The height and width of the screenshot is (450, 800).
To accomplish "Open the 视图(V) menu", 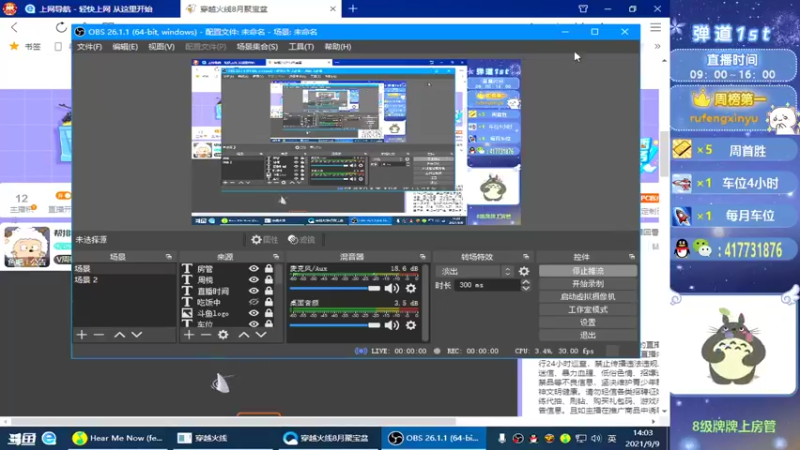I will click(161, 46).
